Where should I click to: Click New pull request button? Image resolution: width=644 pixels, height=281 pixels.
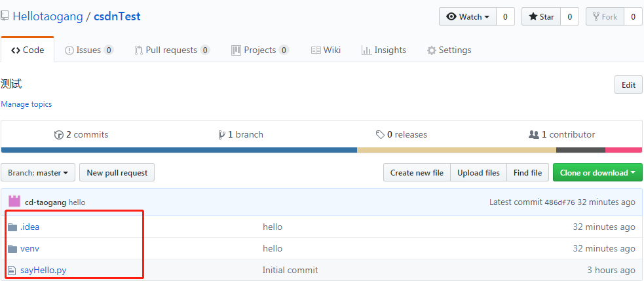pos(117,172)
